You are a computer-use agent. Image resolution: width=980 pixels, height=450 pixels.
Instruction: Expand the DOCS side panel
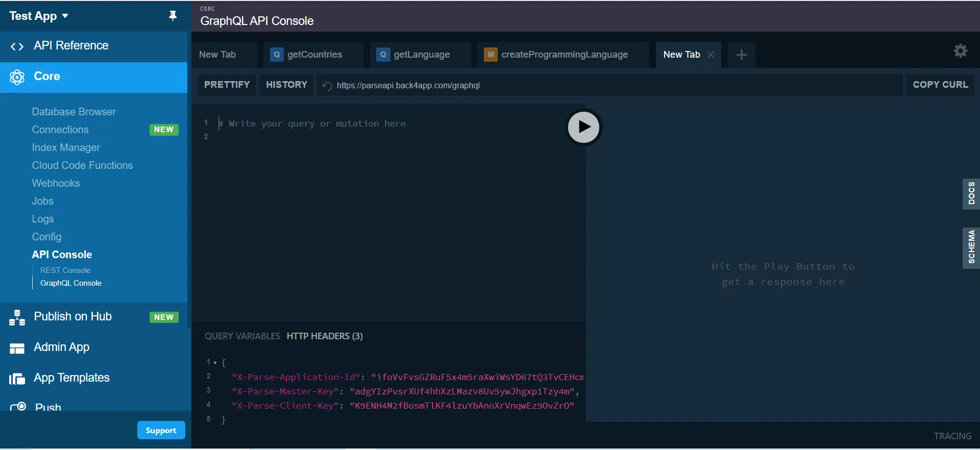click(971, 193)
